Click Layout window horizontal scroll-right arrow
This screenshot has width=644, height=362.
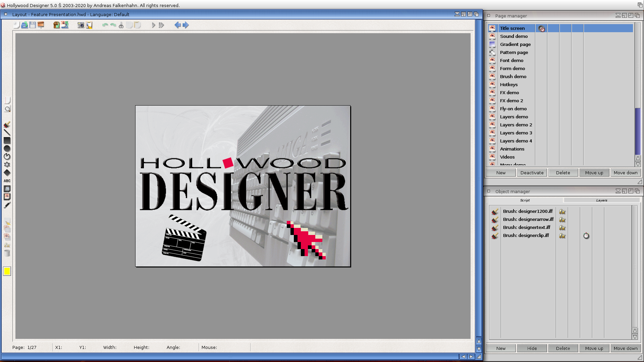pos(471,357)
